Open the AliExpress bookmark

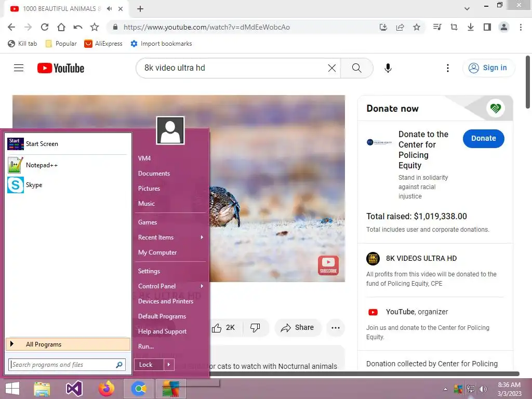point(103,44)
